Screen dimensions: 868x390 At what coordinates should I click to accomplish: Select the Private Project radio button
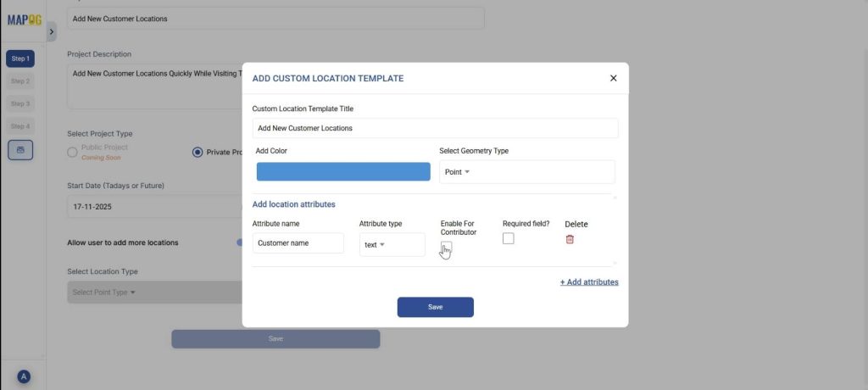click(x=197, y=153)
